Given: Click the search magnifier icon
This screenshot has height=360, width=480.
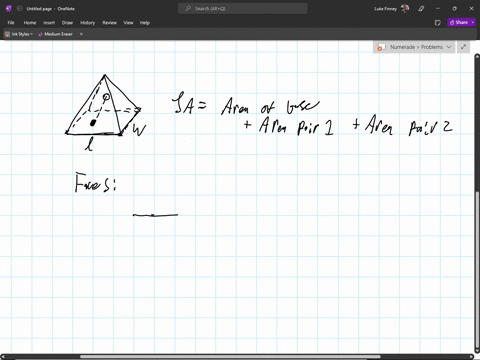Looking at the screenshot, I should click(188, 9).
